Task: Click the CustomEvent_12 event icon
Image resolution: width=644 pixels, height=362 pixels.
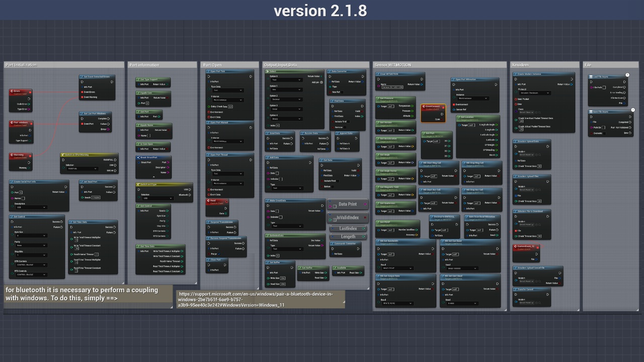Action: pos(515,246)
